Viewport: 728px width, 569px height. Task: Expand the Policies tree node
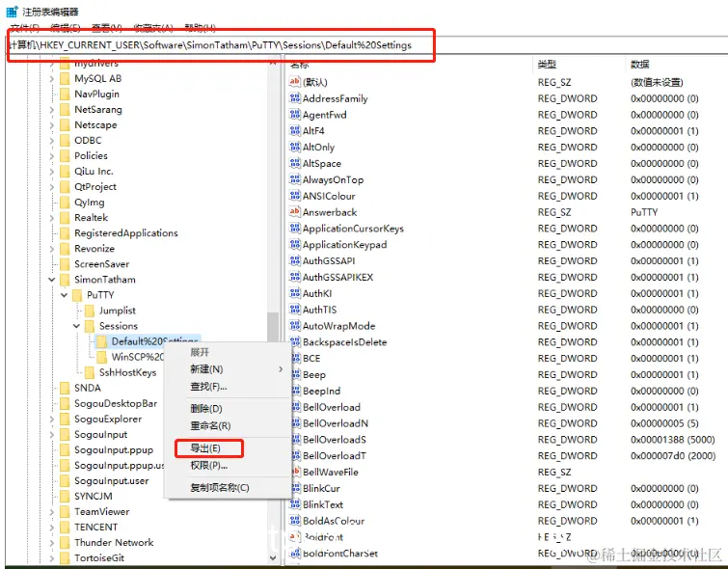(51, 156)
